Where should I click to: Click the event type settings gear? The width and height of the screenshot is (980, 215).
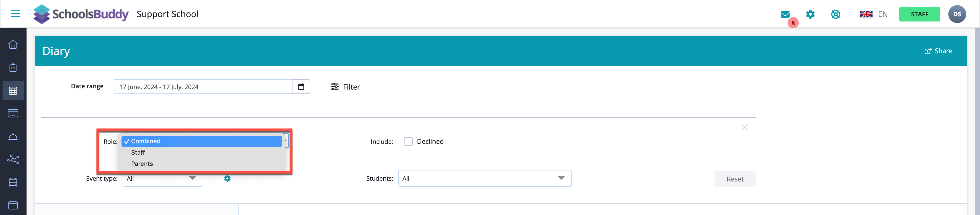pos(227,178)
